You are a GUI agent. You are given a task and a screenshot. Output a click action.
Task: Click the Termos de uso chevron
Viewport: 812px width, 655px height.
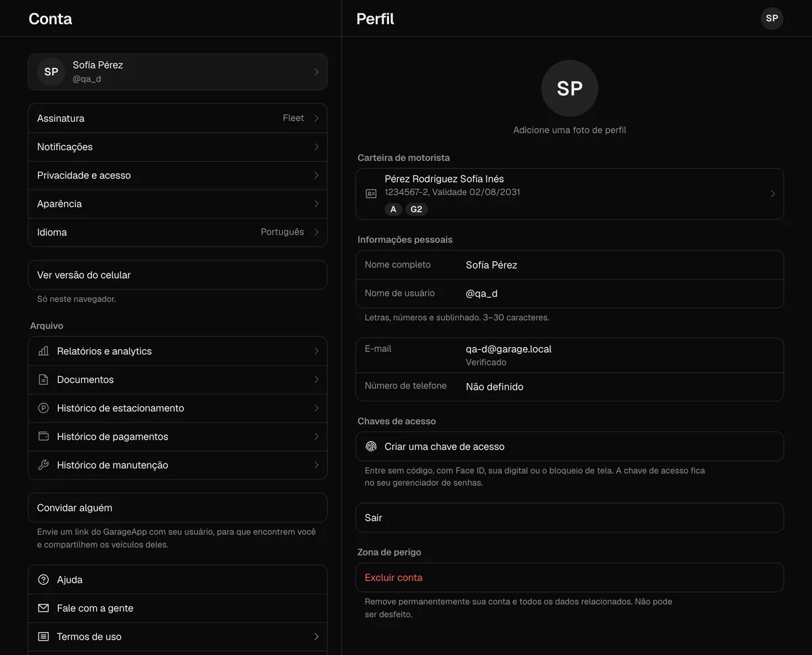click(x=316, y=637)
